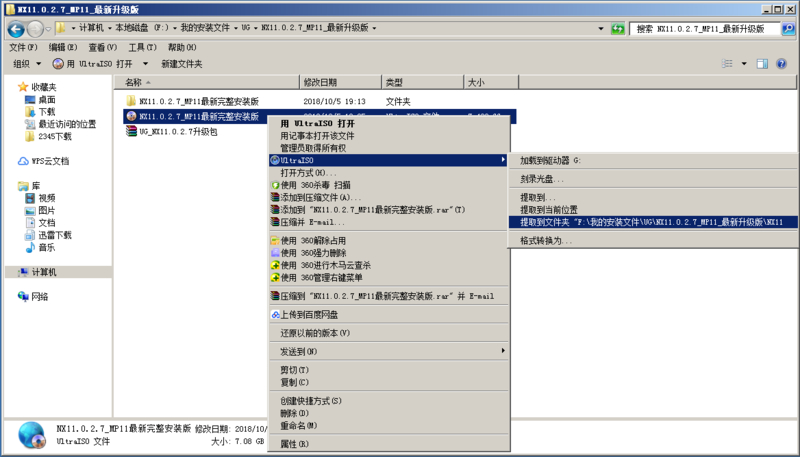Click the help question mark icon
The height and width of the screenshot is (457, 800).
click(x=781, y=64)
